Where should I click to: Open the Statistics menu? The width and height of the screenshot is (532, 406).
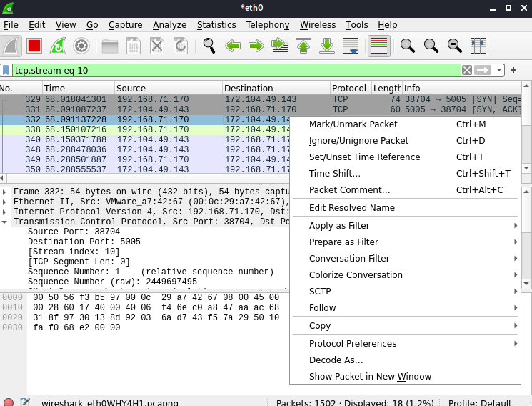coord(216,25)
